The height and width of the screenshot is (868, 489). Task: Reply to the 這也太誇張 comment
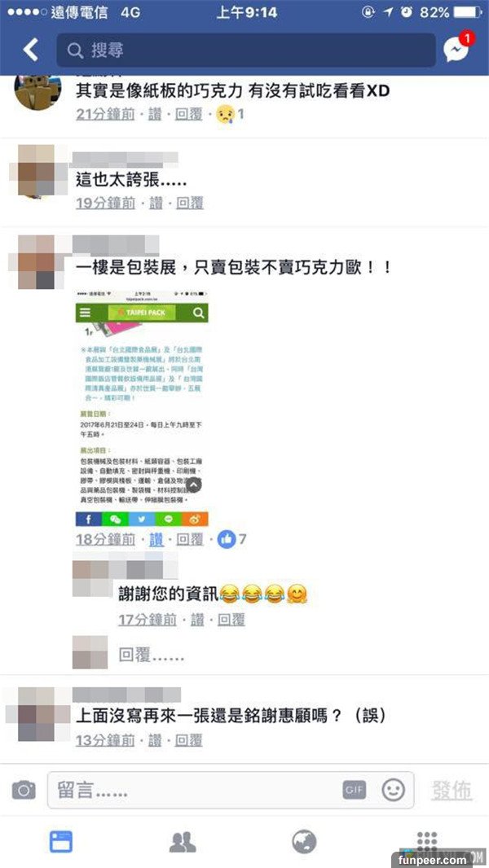click(x=189, y=204)
